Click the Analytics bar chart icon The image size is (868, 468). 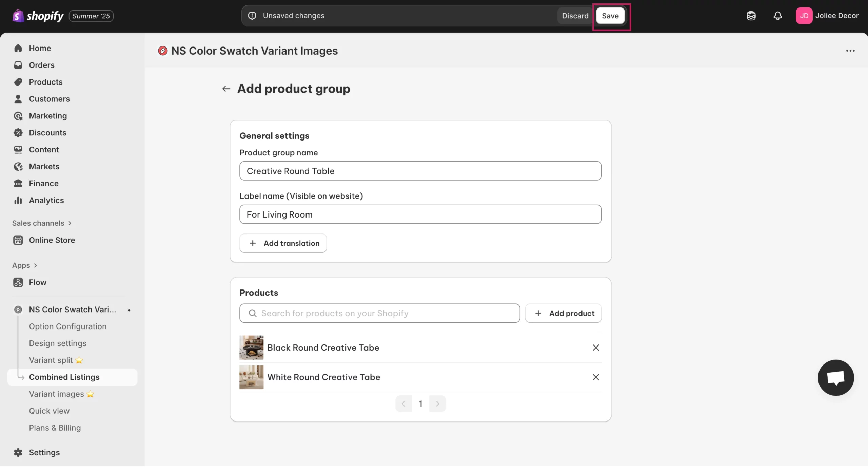point(18,201)
